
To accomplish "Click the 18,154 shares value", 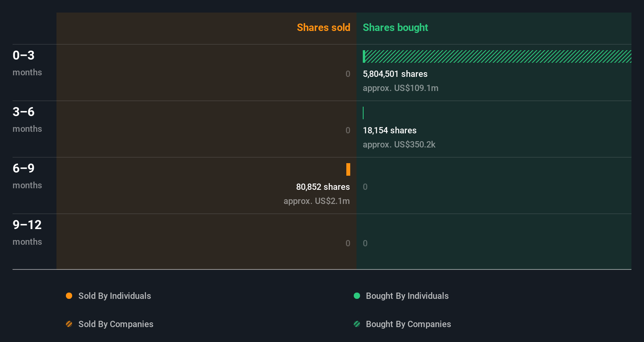I will coord(389,130).
